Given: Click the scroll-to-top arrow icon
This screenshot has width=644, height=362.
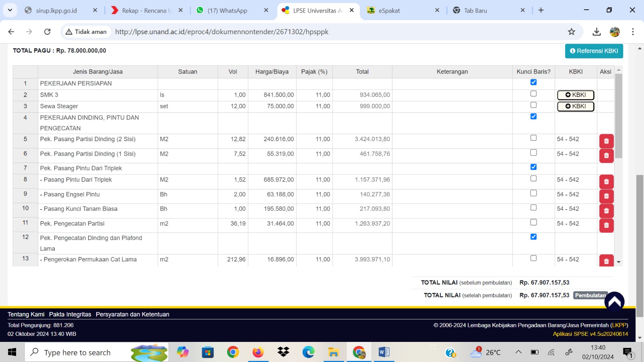Looking at the screenshot, I should (x=614, y=302).
